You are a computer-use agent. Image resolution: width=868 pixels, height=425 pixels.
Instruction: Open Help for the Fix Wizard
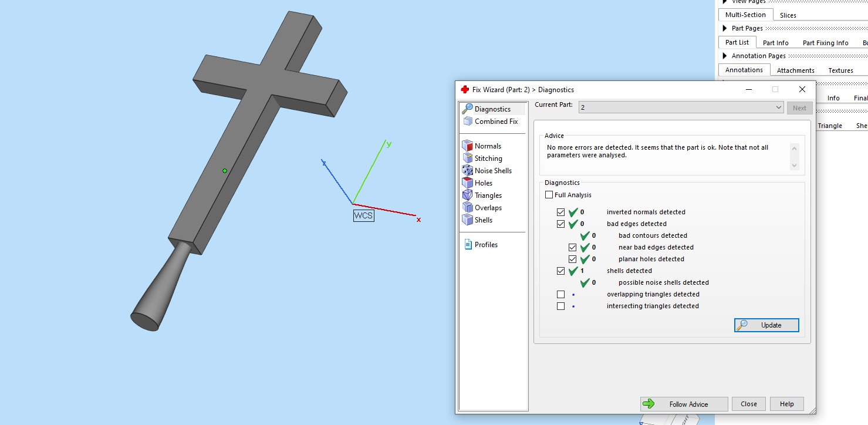pyautogui.click(x=787, y=404)
